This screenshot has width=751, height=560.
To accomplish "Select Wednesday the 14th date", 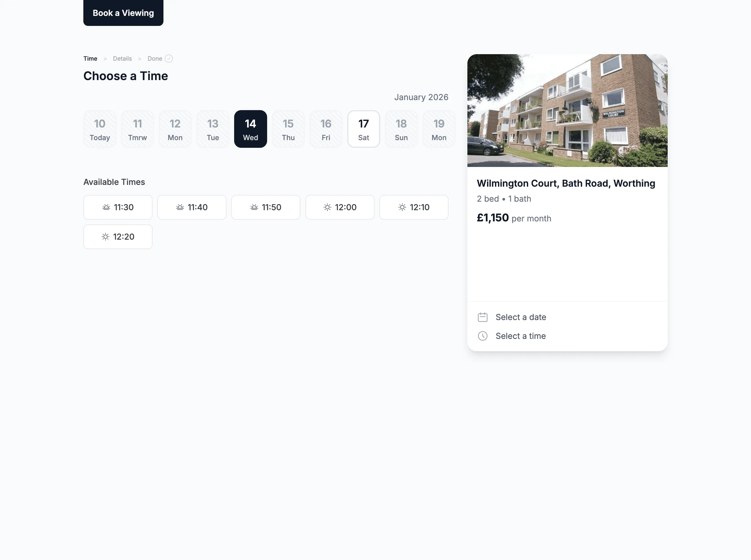I will point(250,129).
